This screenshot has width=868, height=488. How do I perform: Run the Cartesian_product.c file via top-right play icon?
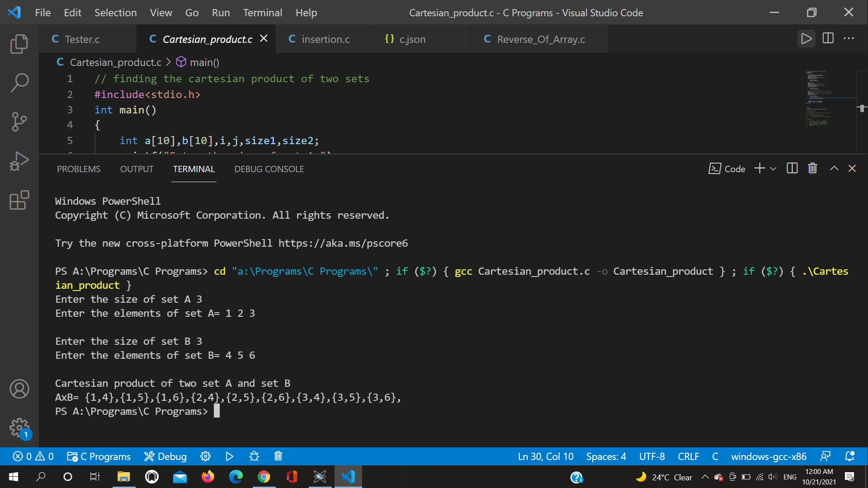[x=807, y=39]
